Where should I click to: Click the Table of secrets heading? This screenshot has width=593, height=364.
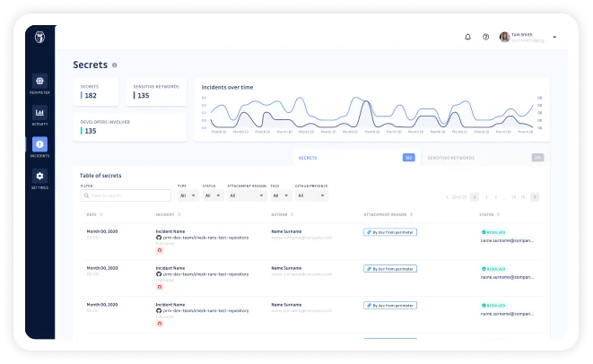[100, 176]
